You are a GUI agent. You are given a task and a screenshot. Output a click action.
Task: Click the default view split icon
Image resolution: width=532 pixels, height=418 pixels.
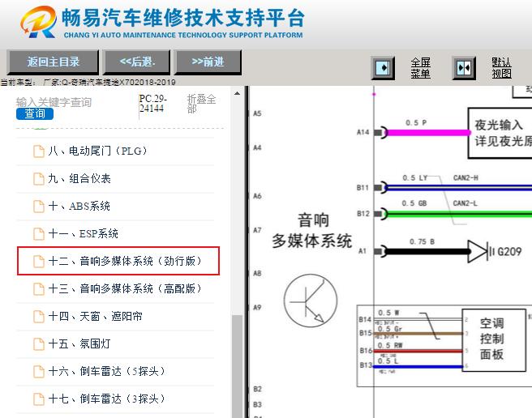(x=464, y=68)
